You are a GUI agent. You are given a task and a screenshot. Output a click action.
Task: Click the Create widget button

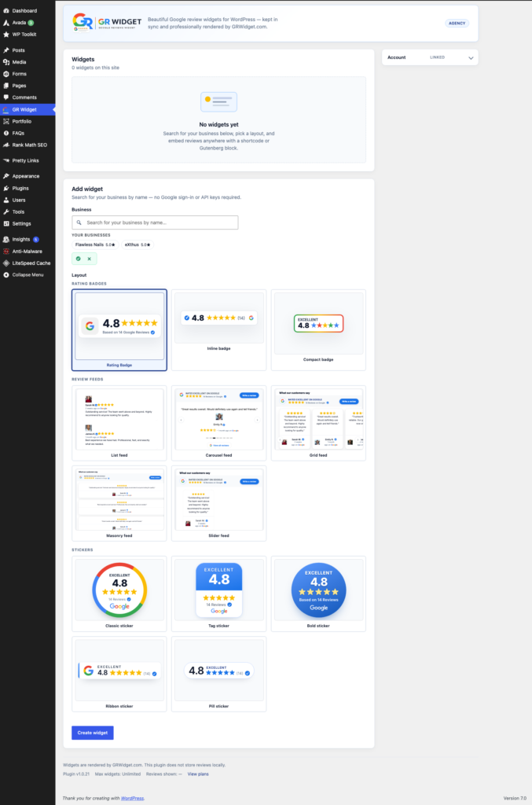93,733
